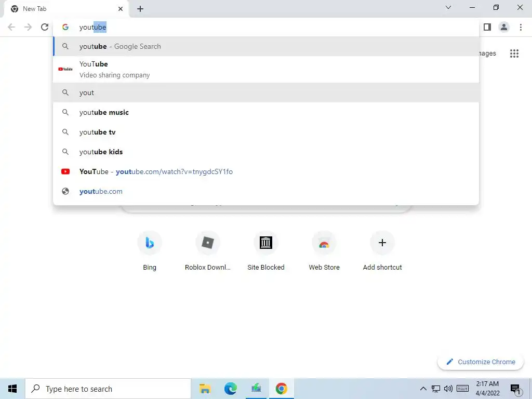Screen dimensions: 532x399
Task: Open the clock showing 2:17 AM
Action: (x=487, y=389)
